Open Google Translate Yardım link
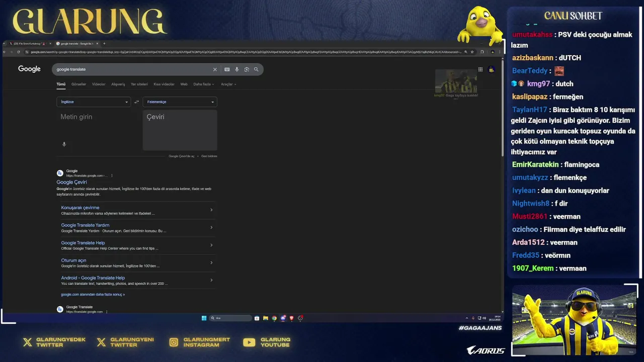The width and height of the screenshot is (644, 362). tap(85, 225)
